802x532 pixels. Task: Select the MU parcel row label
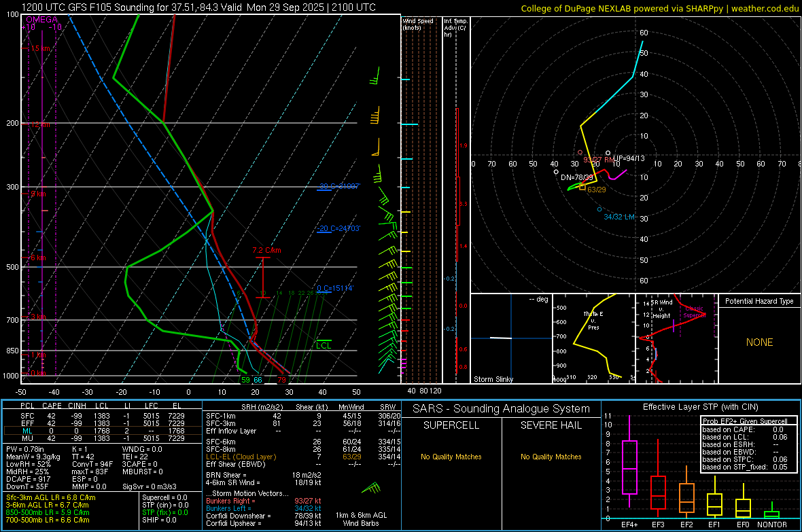tap(27, 438)
